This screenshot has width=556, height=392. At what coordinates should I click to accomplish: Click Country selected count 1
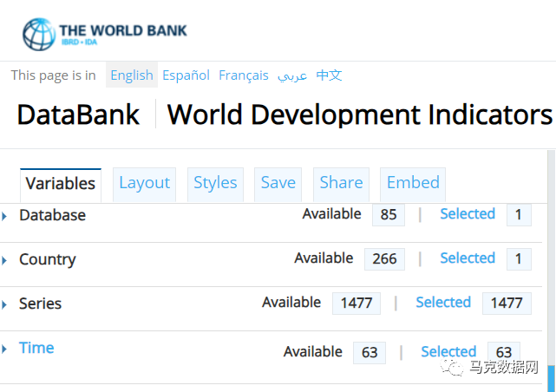point(519,259)
